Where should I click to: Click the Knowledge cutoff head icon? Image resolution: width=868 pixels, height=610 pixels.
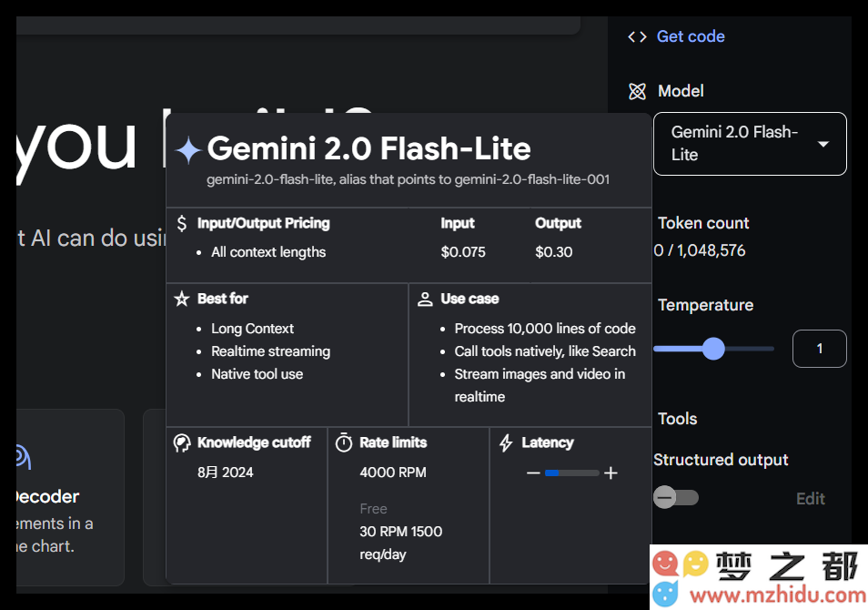(x=182, y=442)
